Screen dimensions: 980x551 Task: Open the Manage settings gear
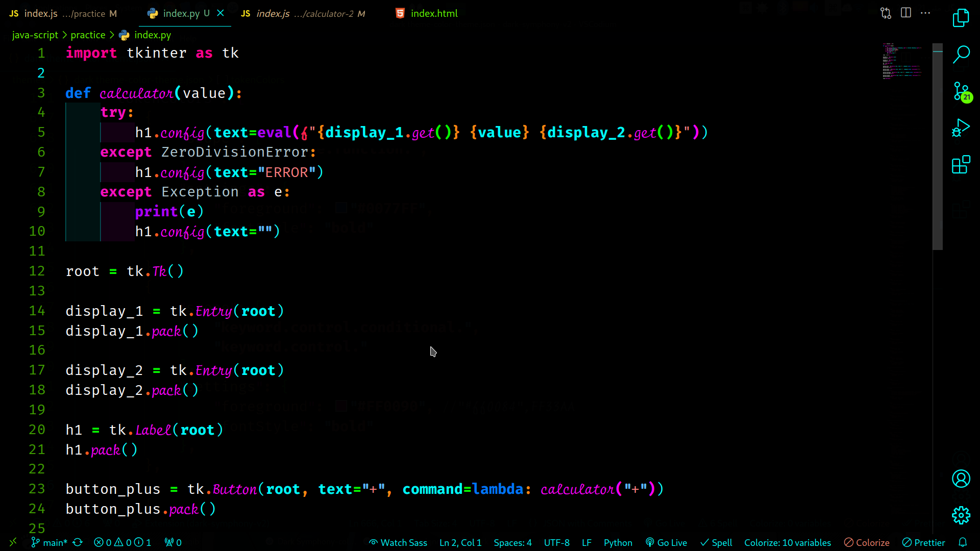tap(961, 515)
